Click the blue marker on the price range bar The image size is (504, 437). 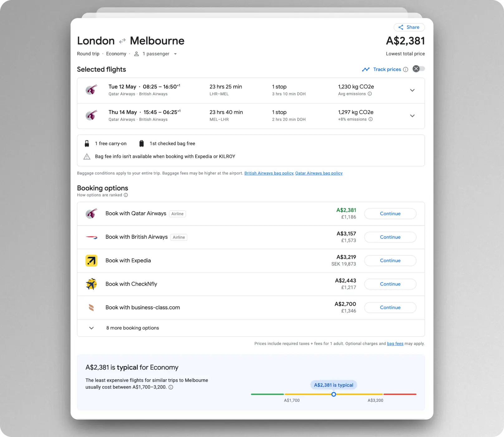(x=334, y=394)
